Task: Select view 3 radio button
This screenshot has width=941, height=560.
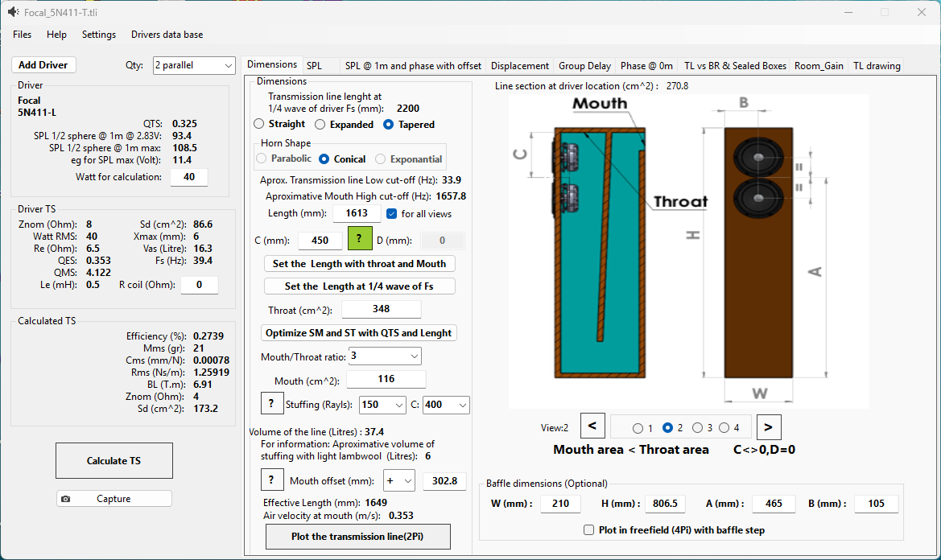Action: tap(697, 428)
